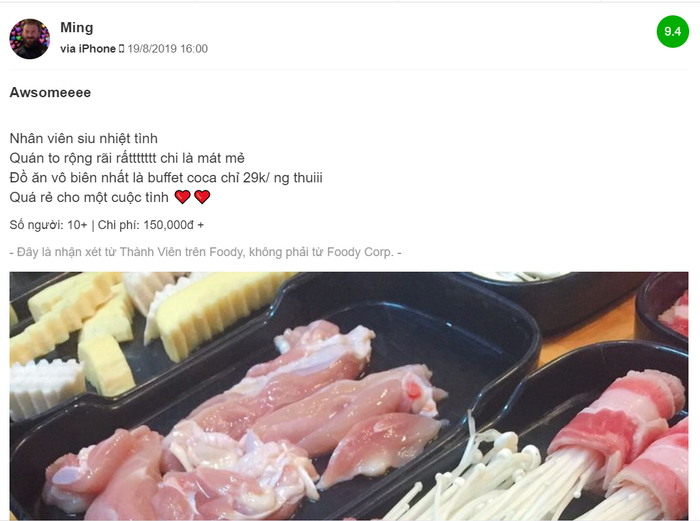This screenshot has width=700, height=521.
Task: Click the second red heart emoji
Action: pos(202,196)
